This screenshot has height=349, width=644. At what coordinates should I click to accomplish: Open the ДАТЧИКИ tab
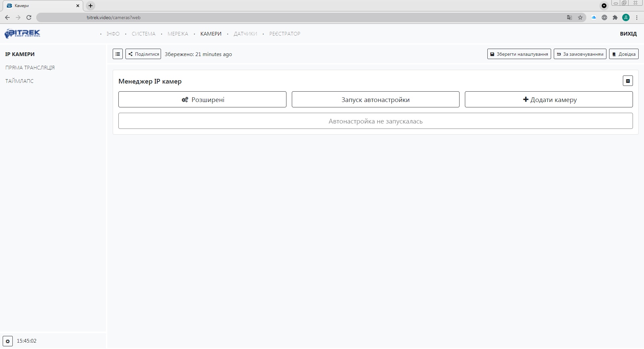pos(245,34)
